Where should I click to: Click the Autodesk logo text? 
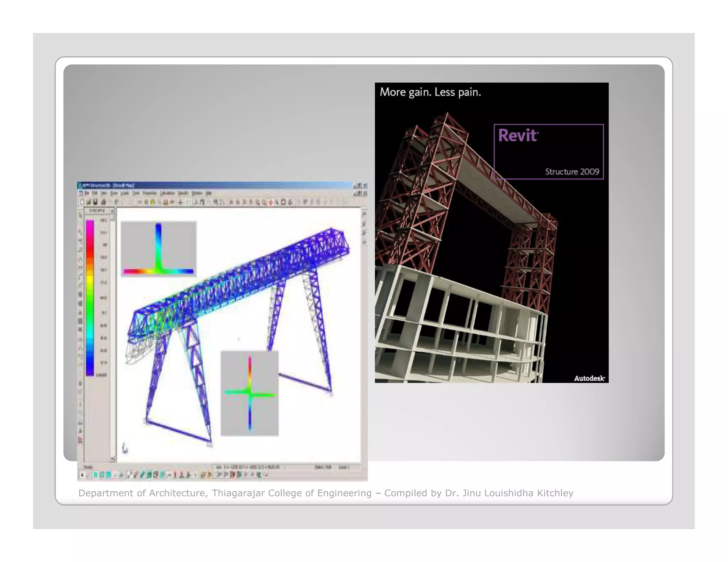click(589, 378)
